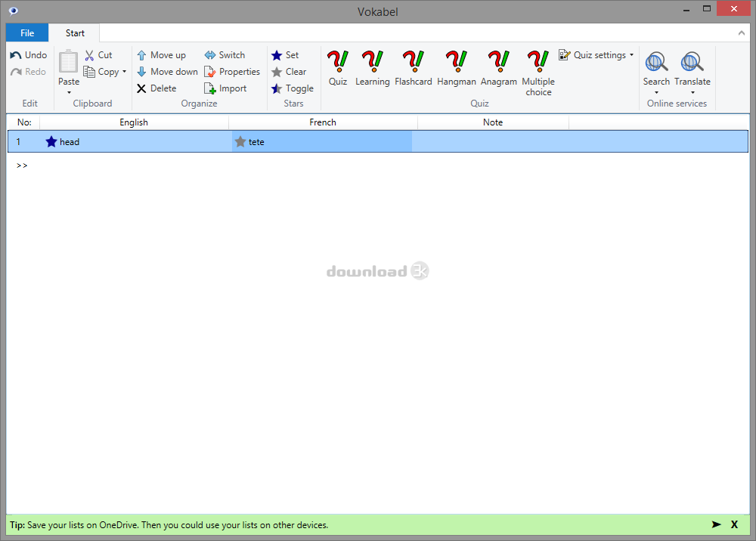Open the Anagram quiz mode
The height and width of the screenshot is (541, 756).
coord(498,68)
